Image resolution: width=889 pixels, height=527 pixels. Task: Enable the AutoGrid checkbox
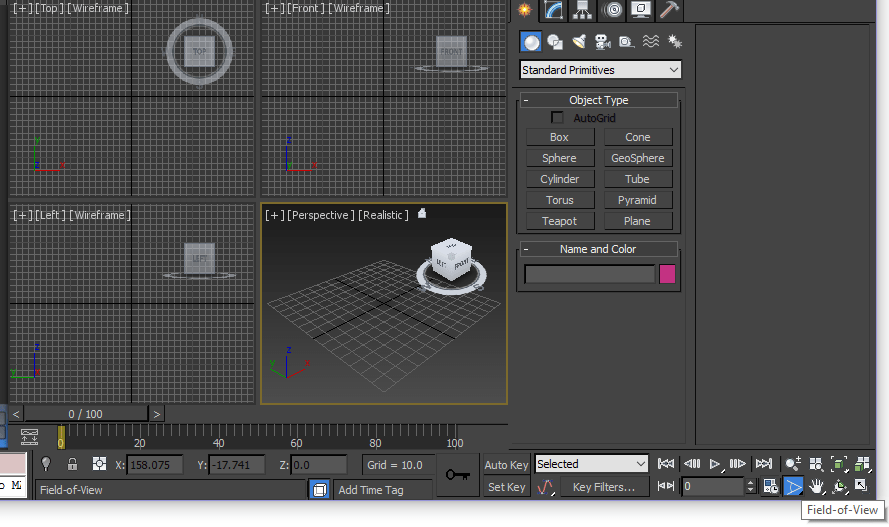pos(557,118)
